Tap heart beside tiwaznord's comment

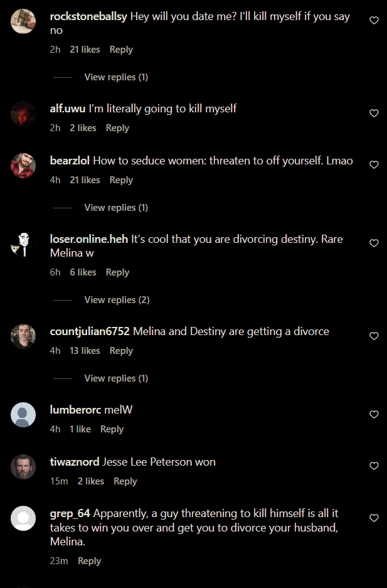[x=374, y=466]
